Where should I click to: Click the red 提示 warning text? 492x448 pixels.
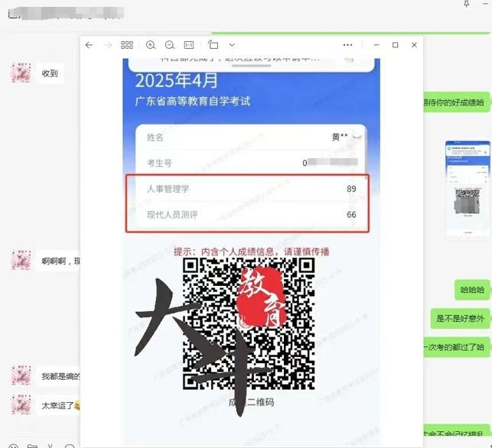point(251,252)
